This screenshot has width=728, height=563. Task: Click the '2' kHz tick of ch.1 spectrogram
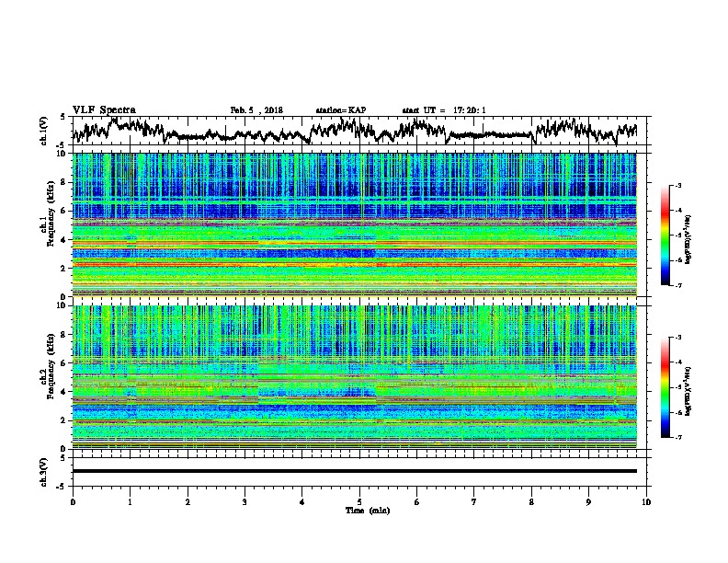coord(65,269)
